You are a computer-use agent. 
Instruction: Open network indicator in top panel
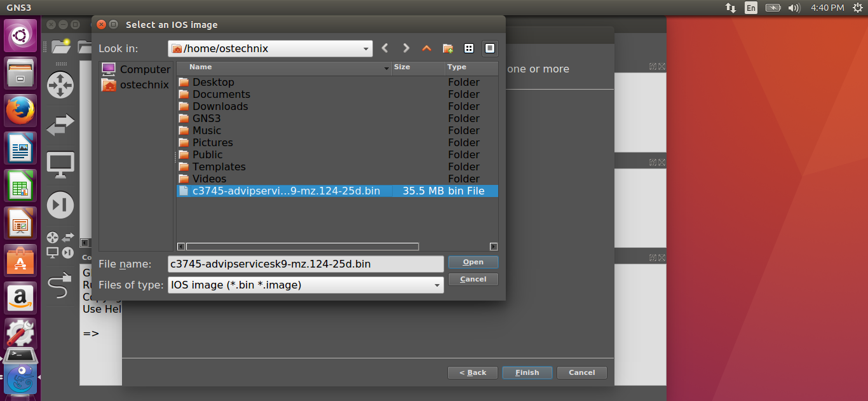(731, 8)
